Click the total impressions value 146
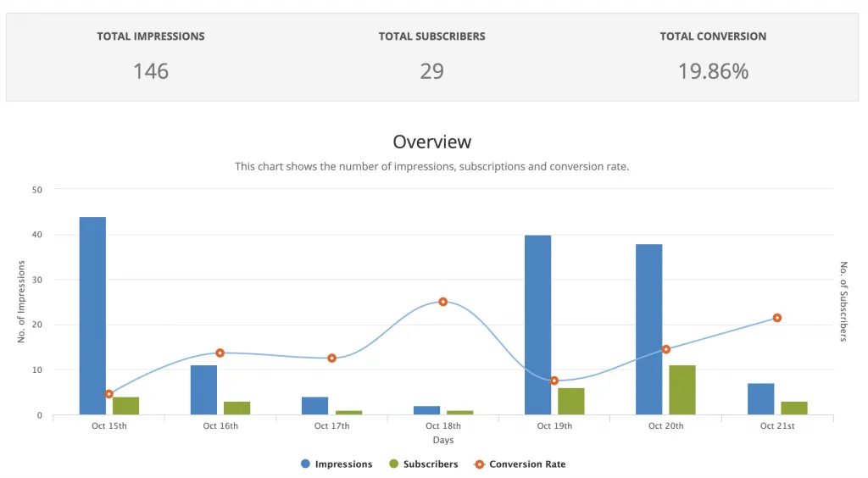The width and height of the screenshot is (868, 478). (151, 71)
